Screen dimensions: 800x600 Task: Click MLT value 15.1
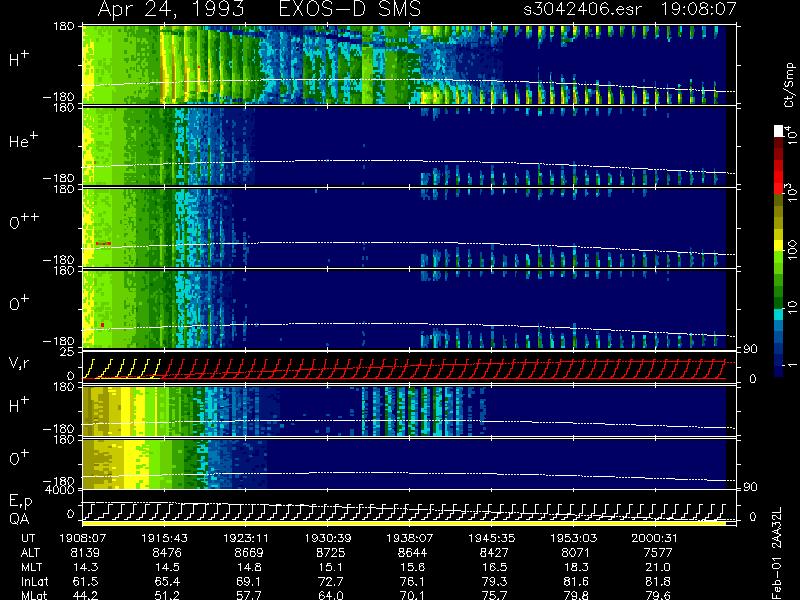click(x=331, y=567)
